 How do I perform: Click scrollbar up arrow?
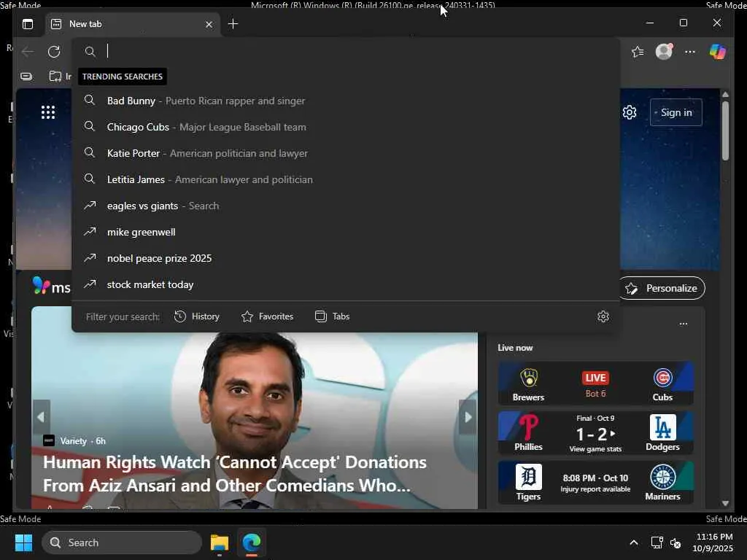coord(725,94)
